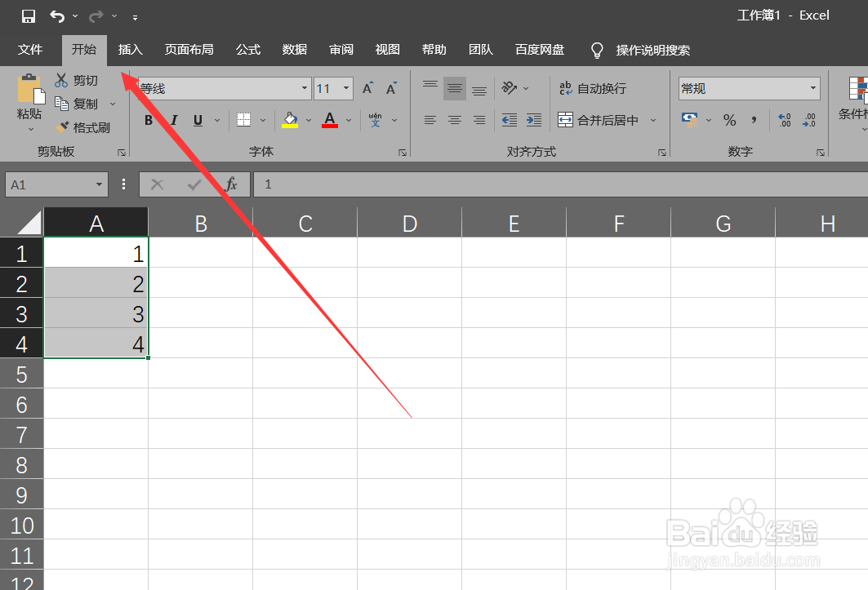Click the select-all corner triangle
Viewport: 868px width, 590px height.
[28, 223]
